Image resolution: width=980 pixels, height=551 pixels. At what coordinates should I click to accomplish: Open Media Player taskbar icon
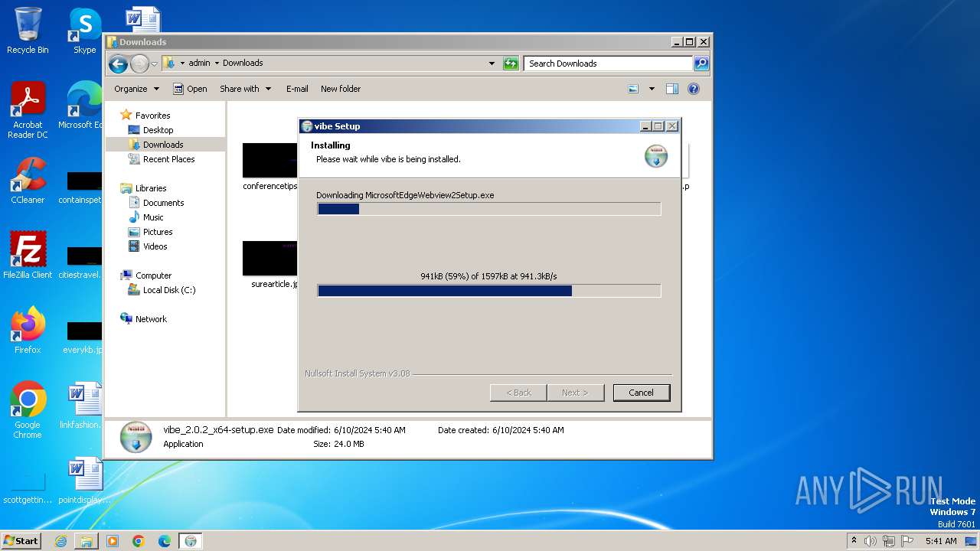coord(113,541)
